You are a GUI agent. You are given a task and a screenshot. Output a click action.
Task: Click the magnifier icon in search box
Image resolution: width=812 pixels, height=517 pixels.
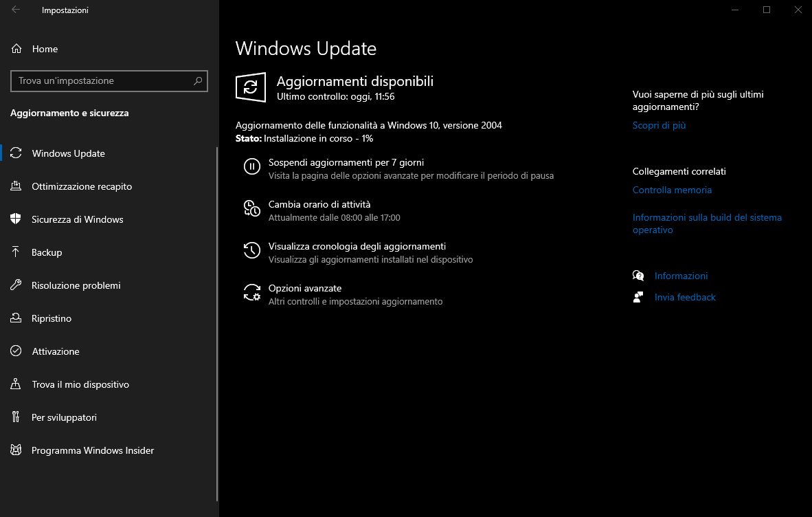click(x=198, y=81)
